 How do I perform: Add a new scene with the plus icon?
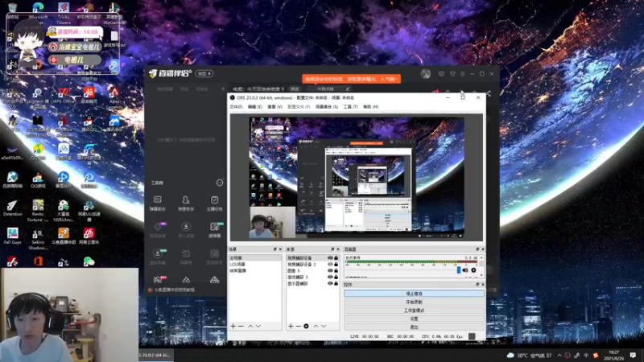click(x=233, y=326)
